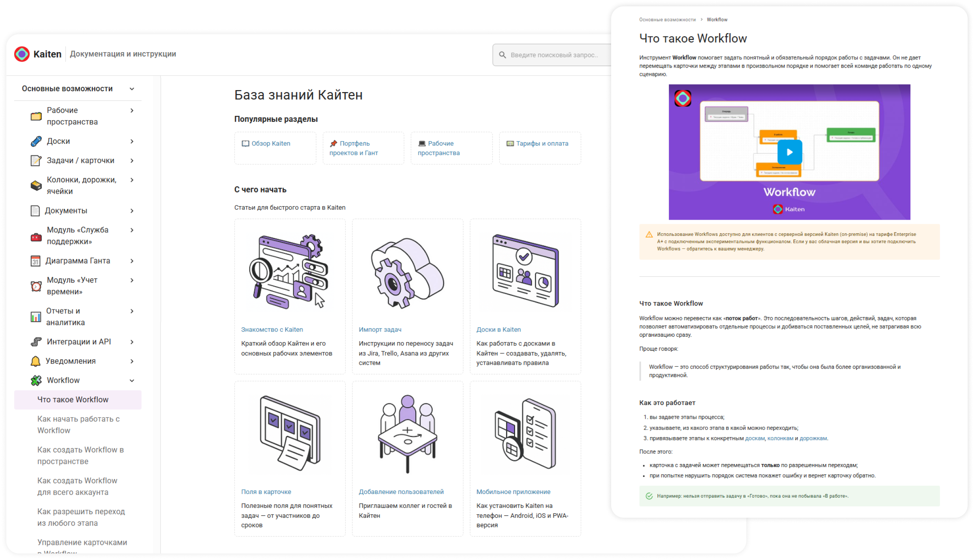
Task: Go to Основные возможности breadcrumb
Action: [x=667, y=20]
